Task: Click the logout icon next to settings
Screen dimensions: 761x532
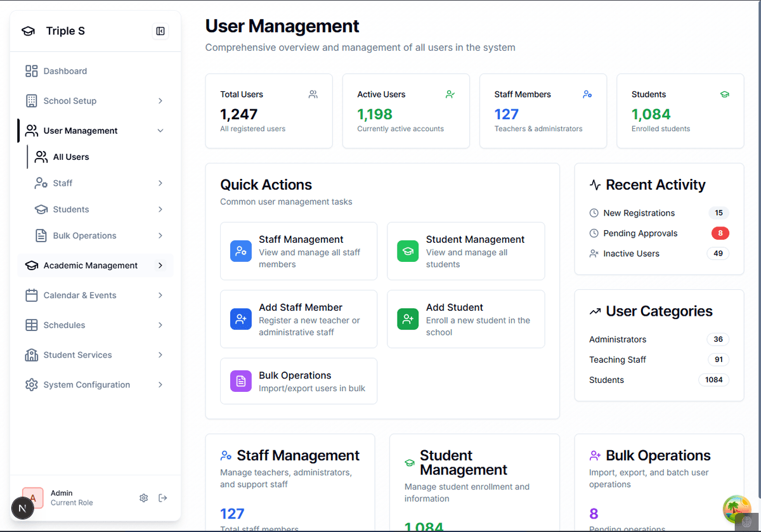Action: click(x=162, y=498)
